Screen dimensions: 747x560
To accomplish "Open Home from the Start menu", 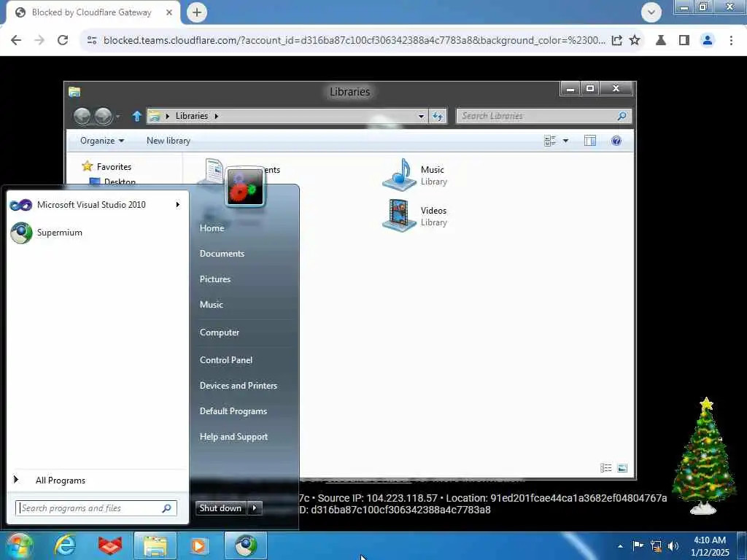I will (x=212, y=228).
